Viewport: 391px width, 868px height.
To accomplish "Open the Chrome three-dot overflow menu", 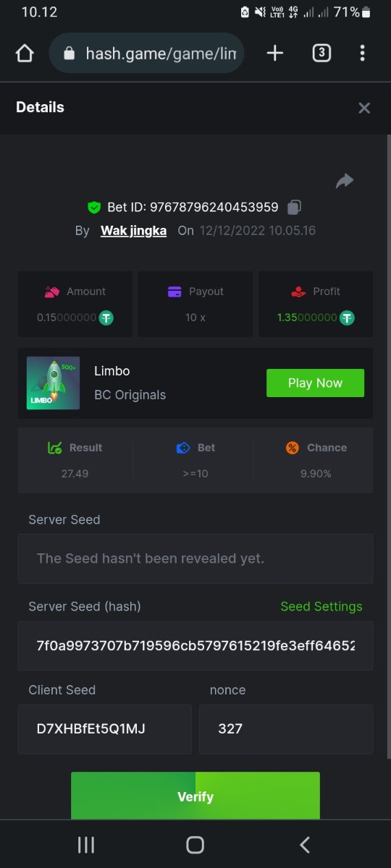I will (x=362, y=53).
